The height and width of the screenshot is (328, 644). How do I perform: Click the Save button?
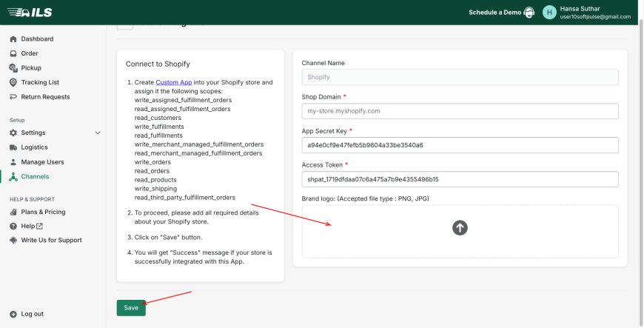tap(131, 308)
